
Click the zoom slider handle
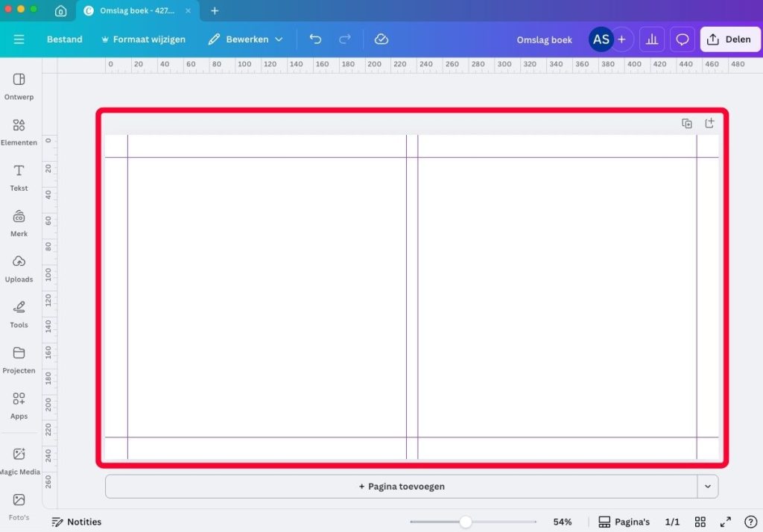(x=466, y=522)
